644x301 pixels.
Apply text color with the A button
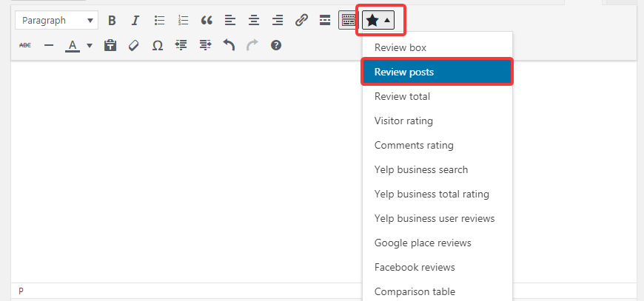coord(73,46)
